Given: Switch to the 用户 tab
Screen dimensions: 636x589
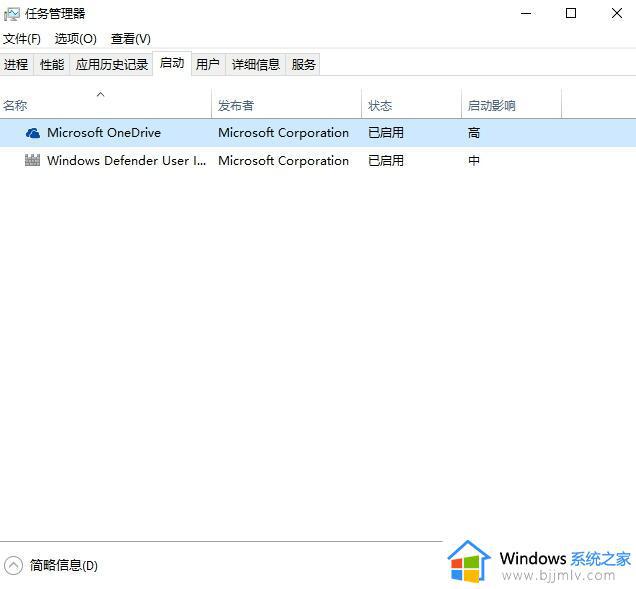Looking at the screenshot, I should pyautogui.click(x=208, y=64).
